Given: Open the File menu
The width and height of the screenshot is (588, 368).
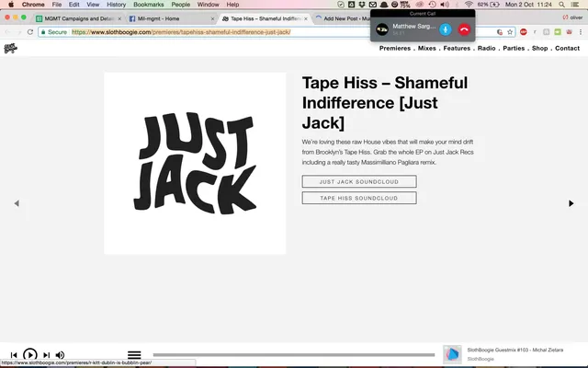Looking at the screenshot, I should click(57, 5).
